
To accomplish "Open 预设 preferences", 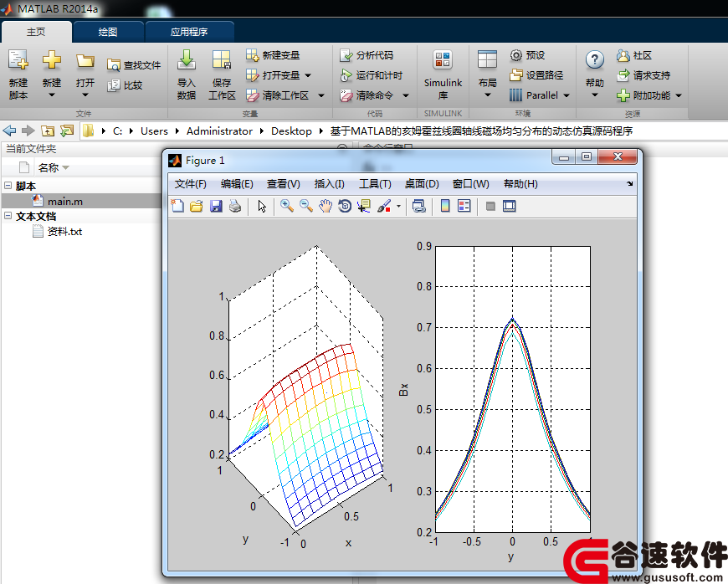I will point(527,55).
